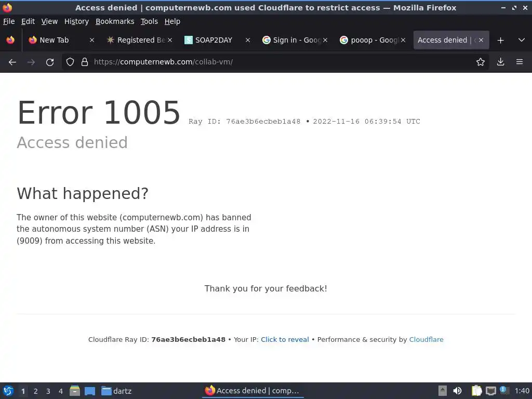Close the Sign in - Google tab
This screenshot has width=532, height=399.
coord(325,40)
